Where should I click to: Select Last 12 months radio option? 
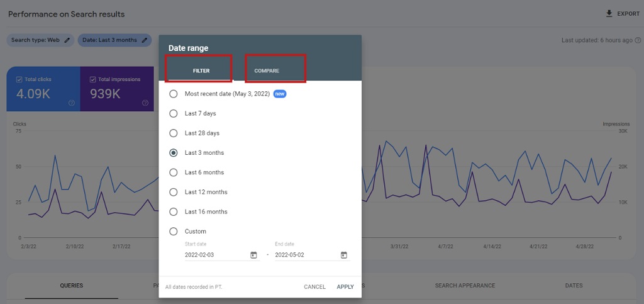(174, 192)
